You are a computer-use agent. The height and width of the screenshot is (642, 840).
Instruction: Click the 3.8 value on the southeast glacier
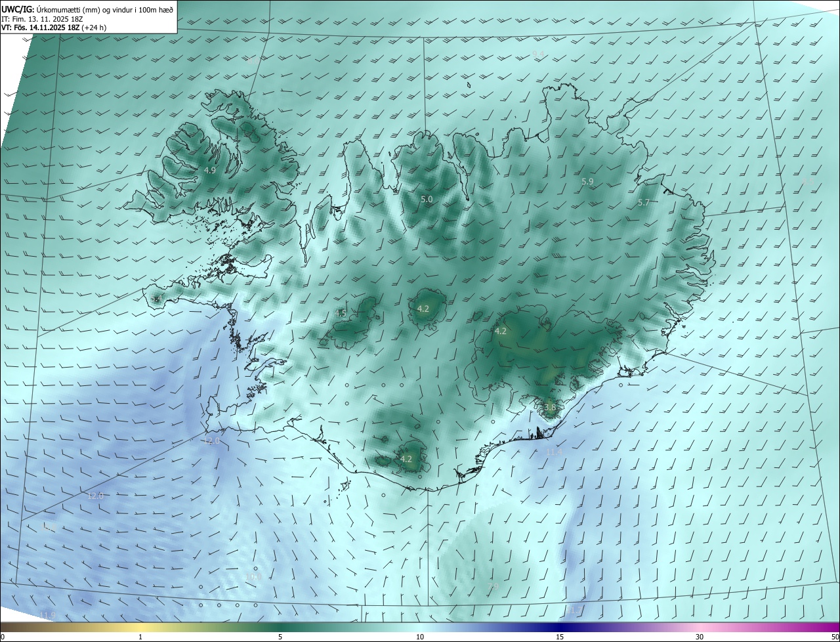pos(550,407)
